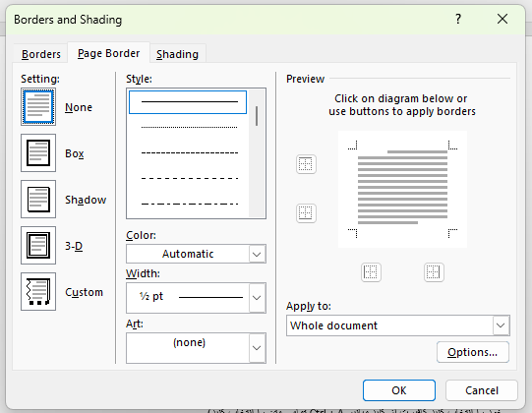Select the 3-D border setting icon

click(38, 246)
